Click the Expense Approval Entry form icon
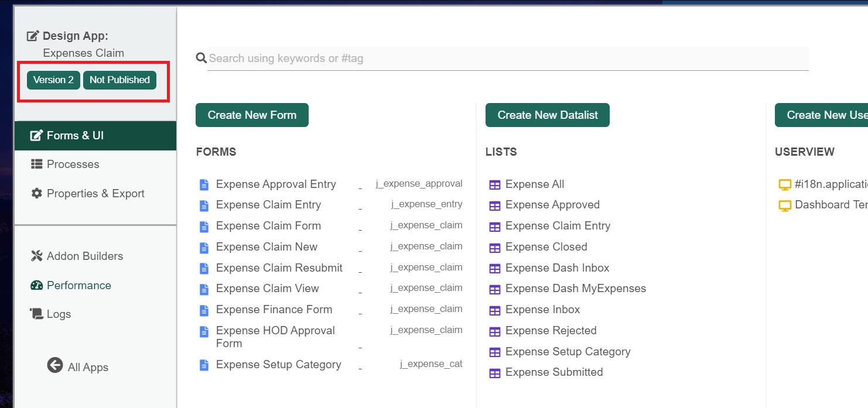The height and width of the screenshot is (408, 868). (x=204, y=185)
